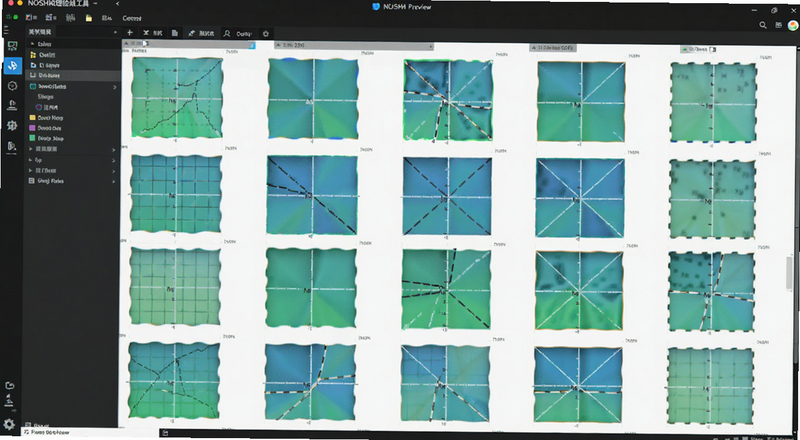Close the second column gray tab
Image resolution: width=800 pixels, height=440 pixels.
click(431, 46)
